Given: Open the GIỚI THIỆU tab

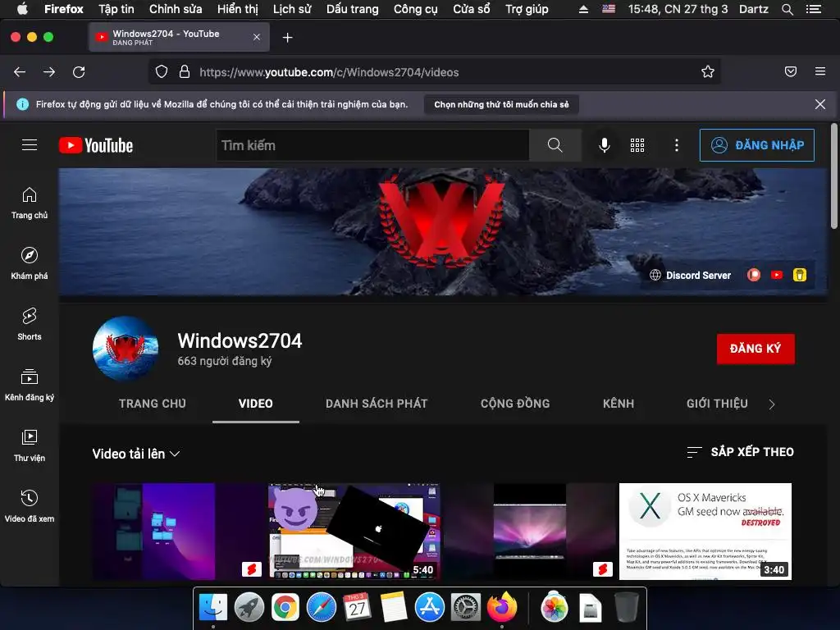Looking at the screenshot, I should coord(717,404).
